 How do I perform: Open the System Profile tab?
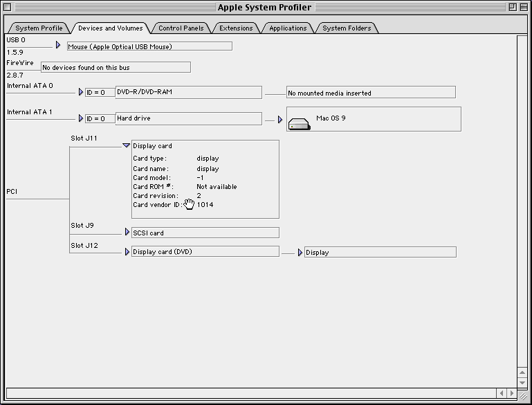click(x=39, y=28)
